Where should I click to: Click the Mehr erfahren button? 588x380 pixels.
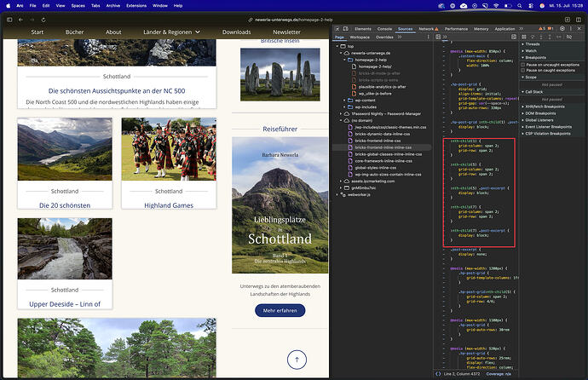click(280, 310)
